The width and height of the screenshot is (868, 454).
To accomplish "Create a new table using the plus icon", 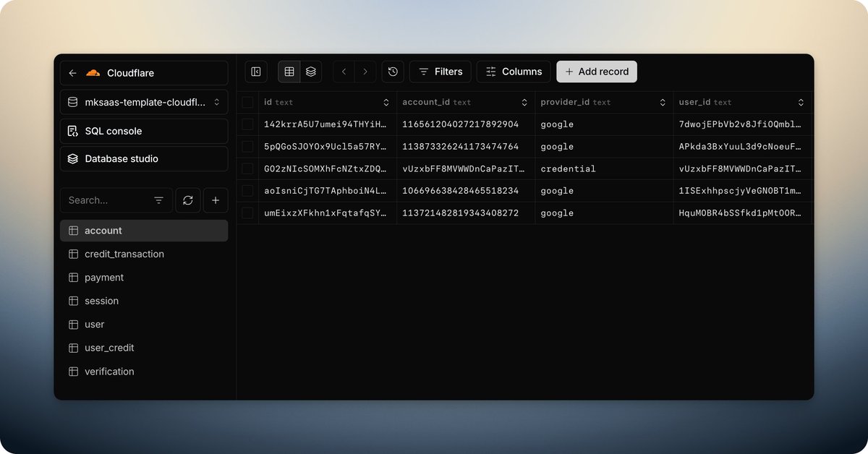I will point(216,200).
